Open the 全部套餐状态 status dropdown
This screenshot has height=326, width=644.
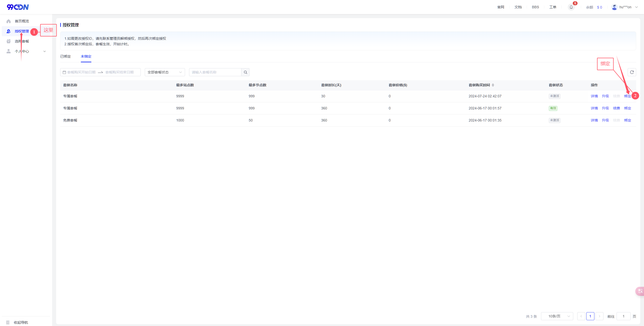pyautogui.click(x=165, y=72)
